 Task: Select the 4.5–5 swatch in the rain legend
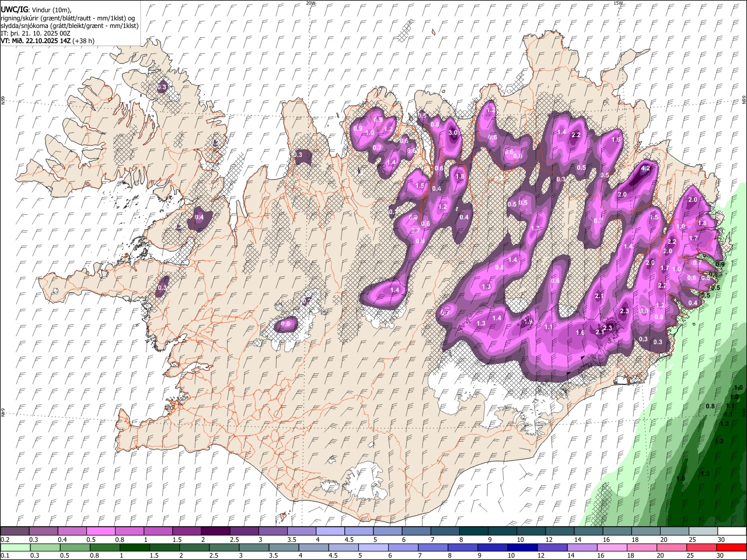click(x=343, y=547)
